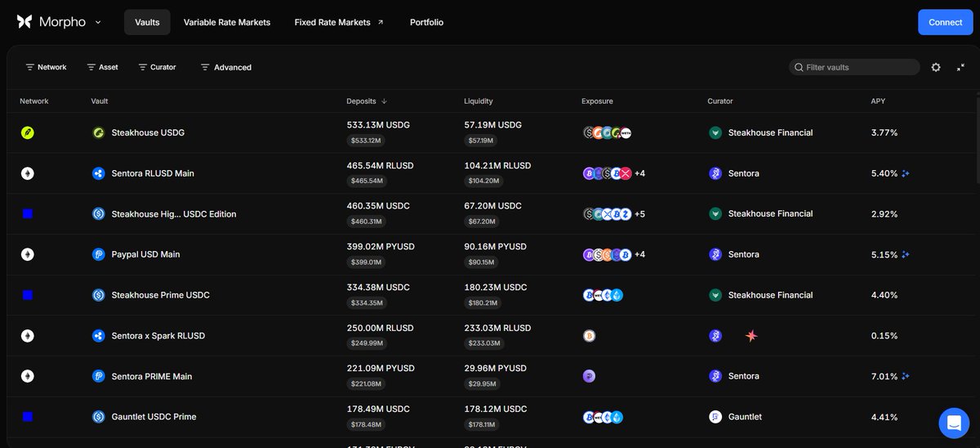The width and height of the screenshot is (980, 448).
Task: Click the Gauntlet curator icon
Action: coord(715,417)
